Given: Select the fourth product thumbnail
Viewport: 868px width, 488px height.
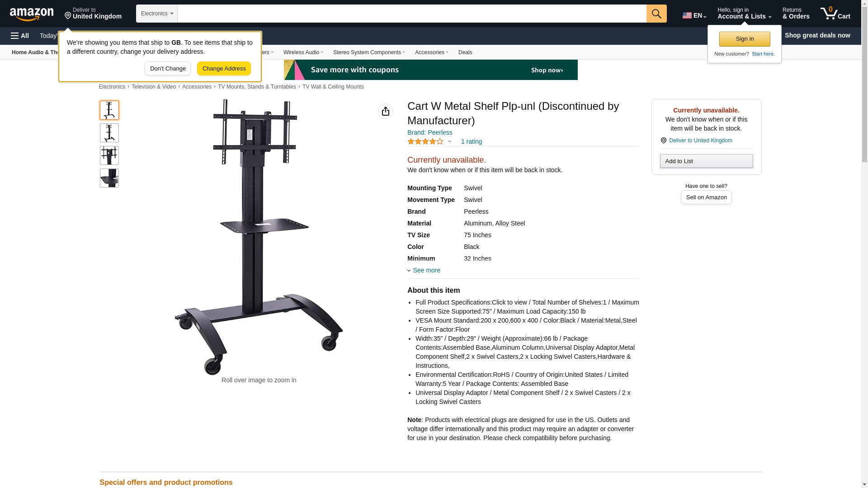Looking at the screenshot, I should click(109, 178).
